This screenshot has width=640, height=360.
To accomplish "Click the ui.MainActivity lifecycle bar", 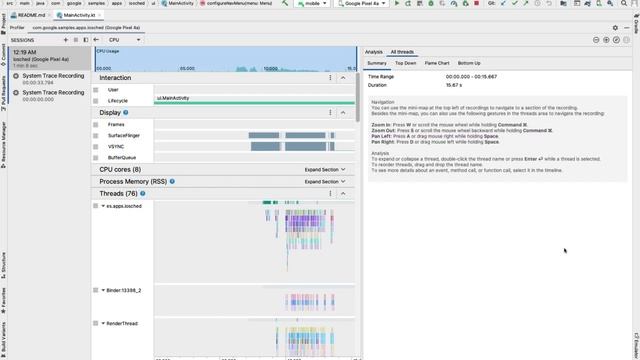I will click(x=254, y=100).
